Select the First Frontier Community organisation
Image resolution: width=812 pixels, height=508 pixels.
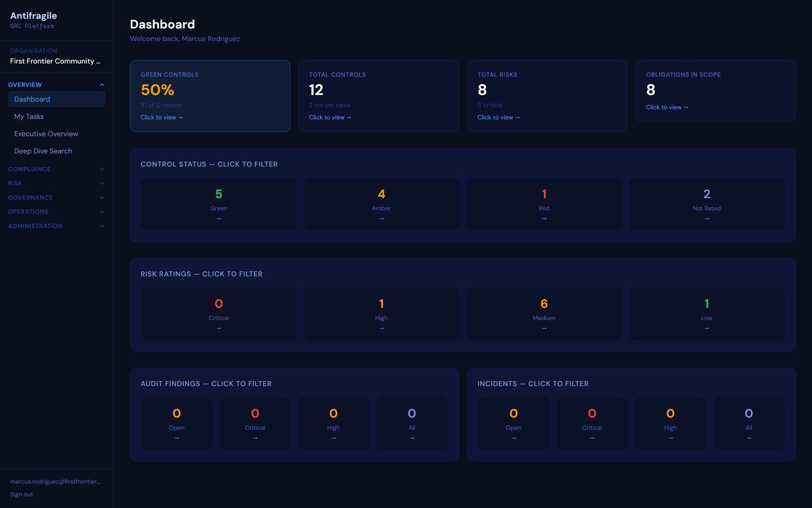[55, 61]
